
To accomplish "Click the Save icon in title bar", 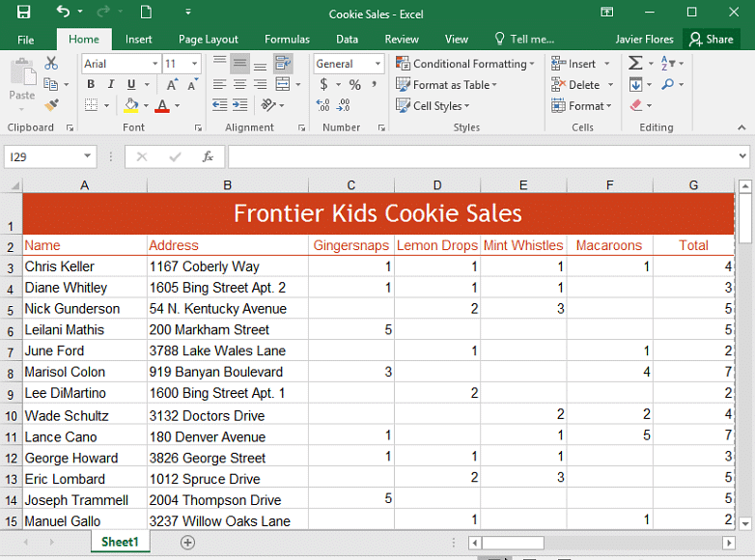I will [23, 13].
